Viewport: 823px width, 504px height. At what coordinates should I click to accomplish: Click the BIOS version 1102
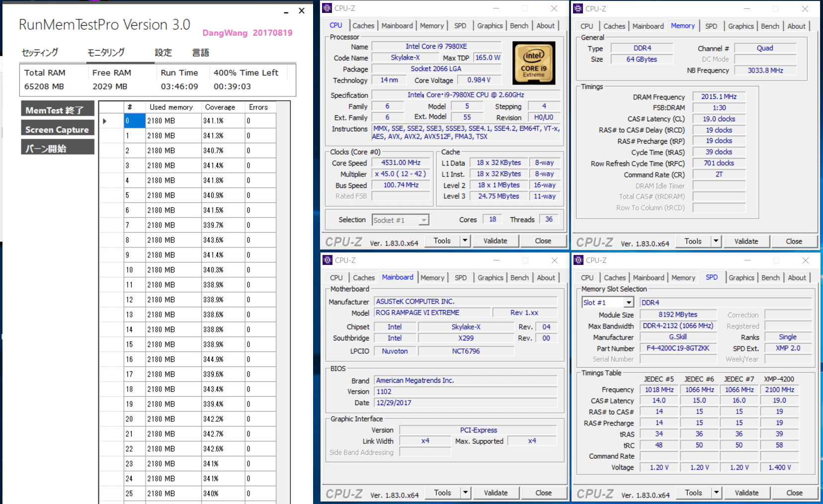point(465,391)
